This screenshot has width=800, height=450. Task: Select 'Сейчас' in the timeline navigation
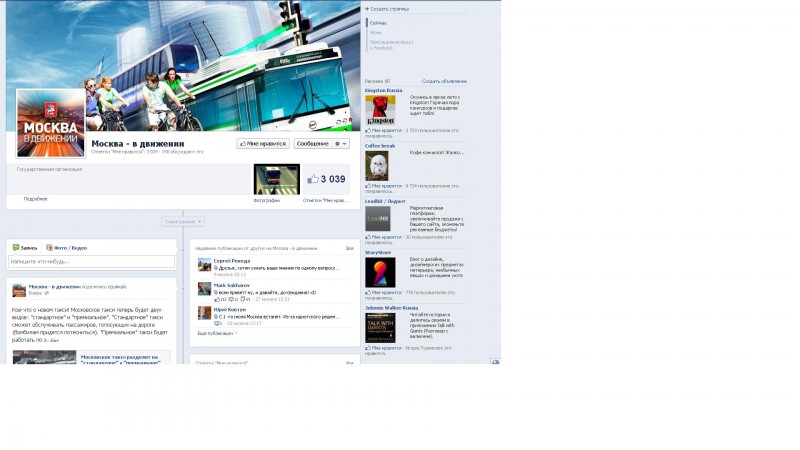pos(378,23)
